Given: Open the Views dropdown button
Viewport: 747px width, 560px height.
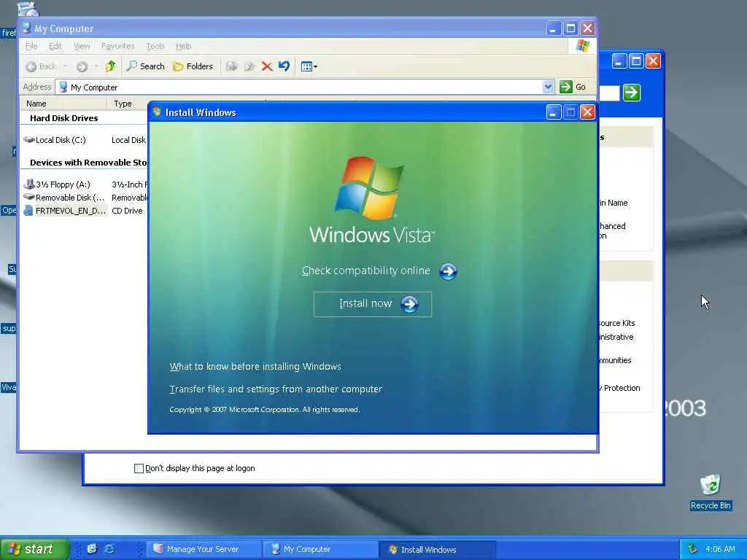Looking at the screenshot, I should point(309,66).
